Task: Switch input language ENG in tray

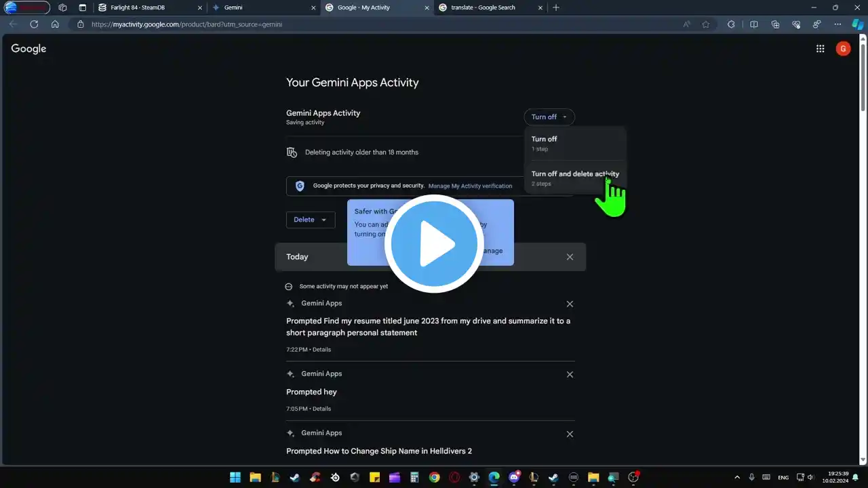Action: pyautogui.click(x=783, y=477)
